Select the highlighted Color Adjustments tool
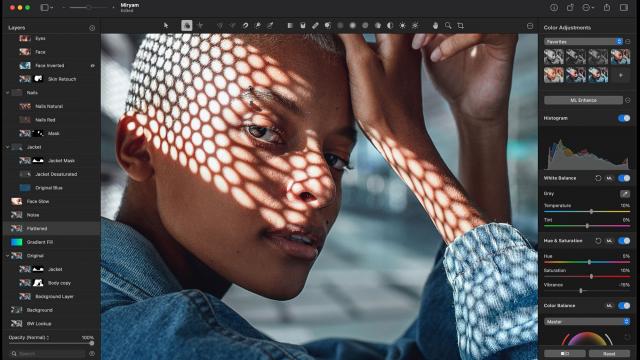 pyautogui.click(x=187, y=25)
